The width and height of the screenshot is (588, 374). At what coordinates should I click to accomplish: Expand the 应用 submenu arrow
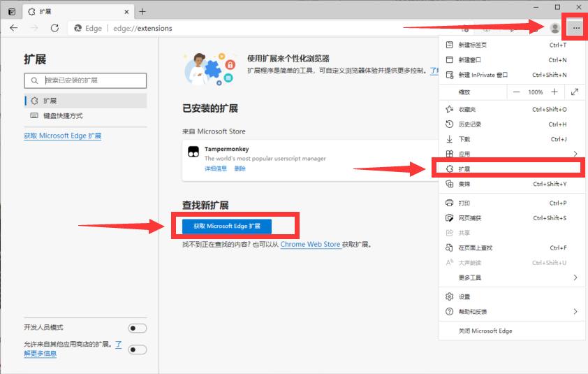(575, 154)
